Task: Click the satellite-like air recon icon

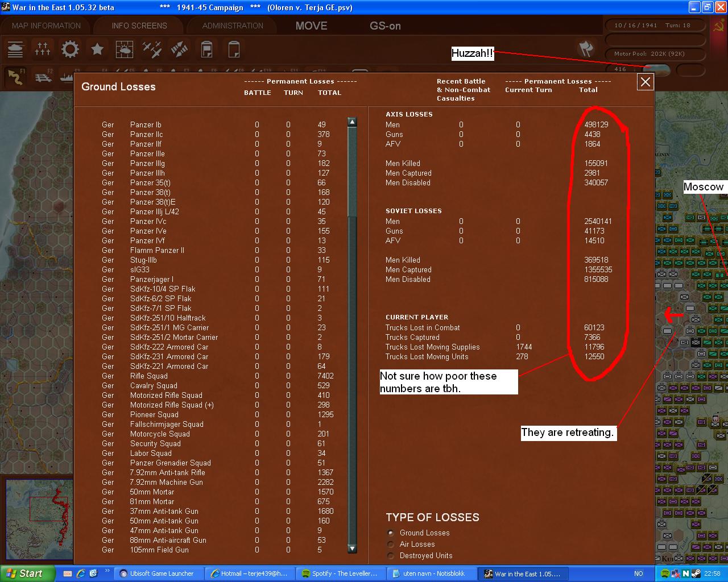Action: [x=179, y=49]
